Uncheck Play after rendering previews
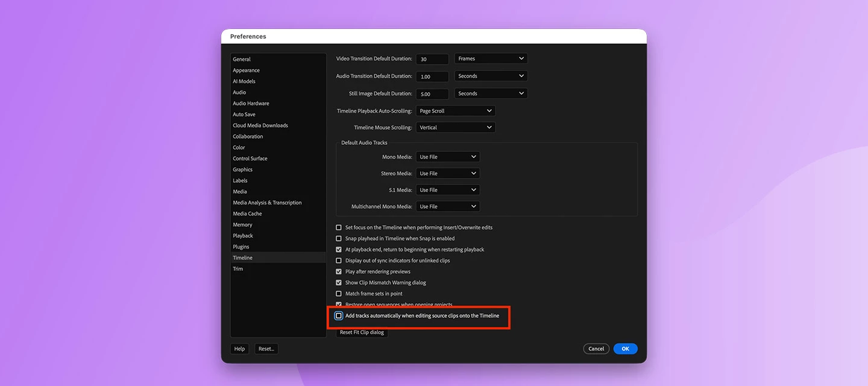The height and width of the screenshot is (386, 868). (339, 271)
